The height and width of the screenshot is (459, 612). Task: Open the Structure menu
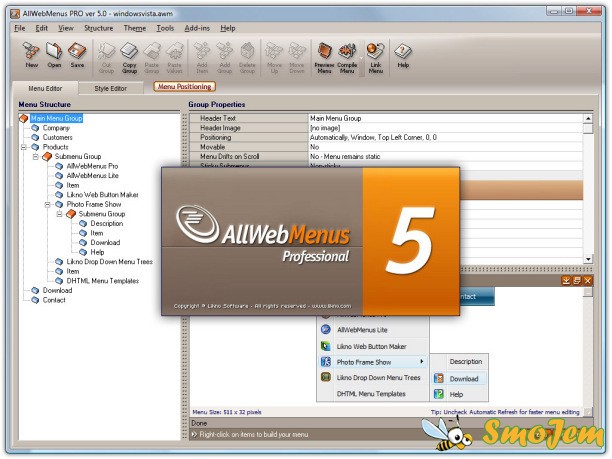click(98, 28)
